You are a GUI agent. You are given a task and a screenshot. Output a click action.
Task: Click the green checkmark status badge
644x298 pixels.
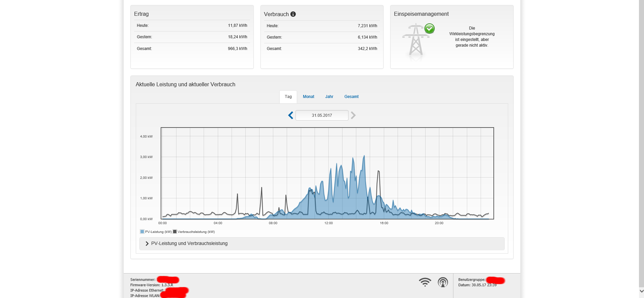(x=430, y=29)
